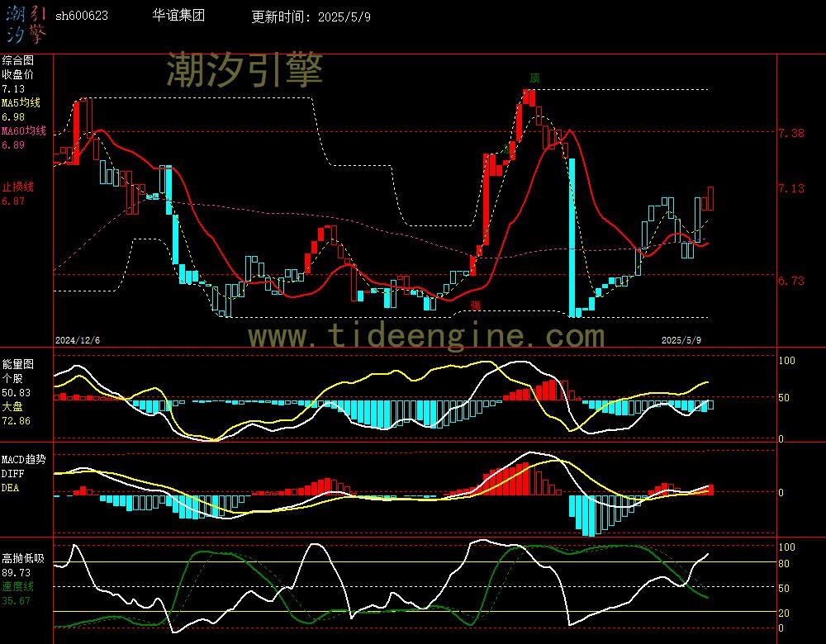Select the yellow MA5均线 legend label
The image size is (826, 644).
pyautogui.click(x=21, y=102)
